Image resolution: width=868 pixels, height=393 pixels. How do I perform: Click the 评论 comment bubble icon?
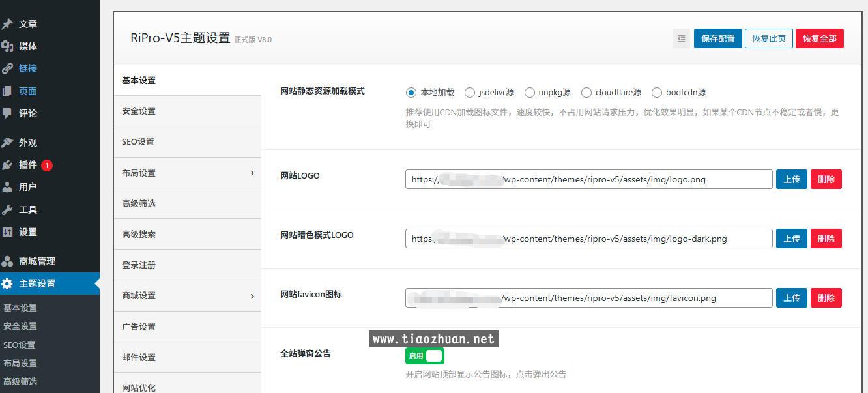pos(8,113)
